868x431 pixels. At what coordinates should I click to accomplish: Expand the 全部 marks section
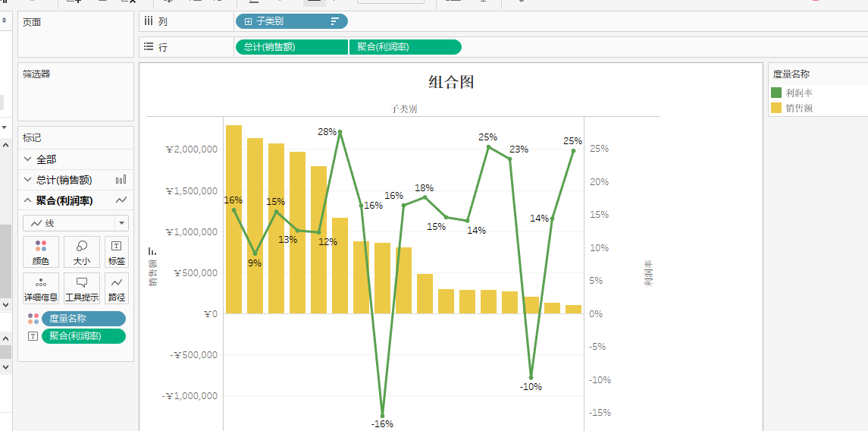click(x=28, y=159)
